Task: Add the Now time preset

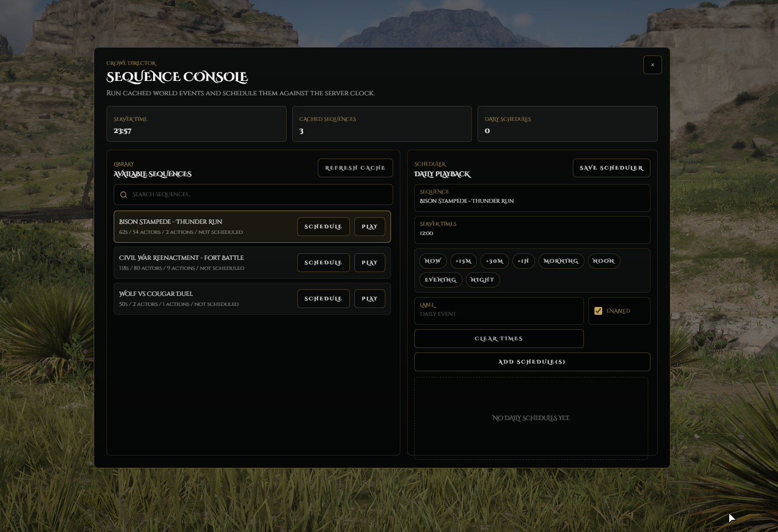Action: point(433,261)
